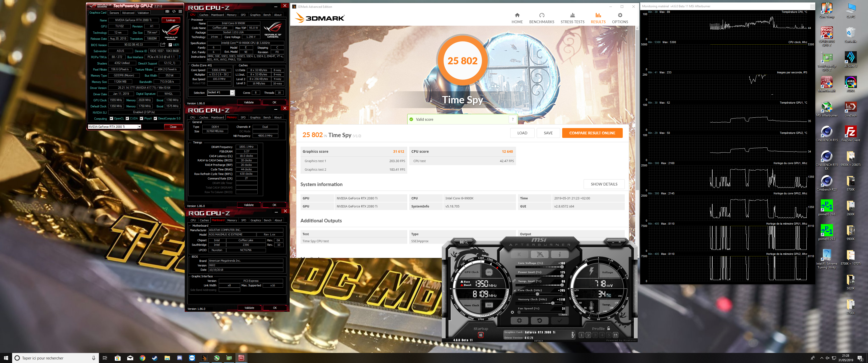Click the Close button in GPU-Z
868x363 pixels.
click(173, 127)
